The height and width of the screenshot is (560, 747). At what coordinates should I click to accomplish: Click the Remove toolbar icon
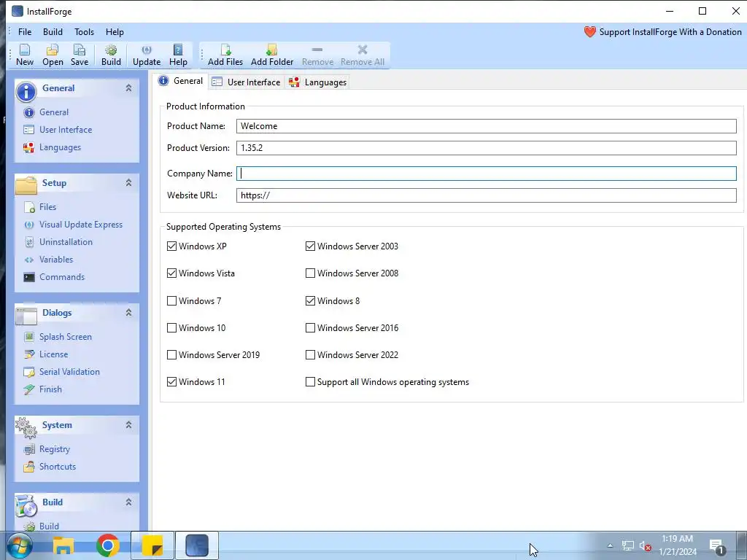click(x=318, y=55)
